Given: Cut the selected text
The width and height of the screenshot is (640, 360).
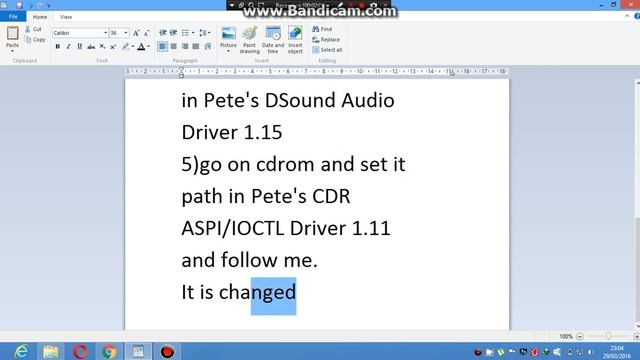Looking at the screenshot, I should tap(33, 29).
